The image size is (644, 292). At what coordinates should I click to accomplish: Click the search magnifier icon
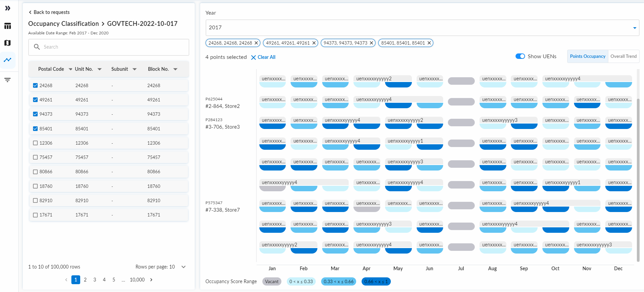[x=37, y=47]
